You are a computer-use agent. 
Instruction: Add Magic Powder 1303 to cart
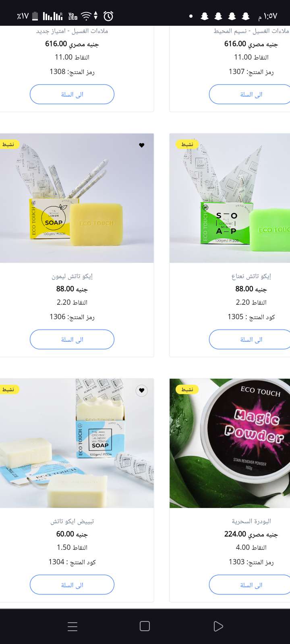coord(250,584)
